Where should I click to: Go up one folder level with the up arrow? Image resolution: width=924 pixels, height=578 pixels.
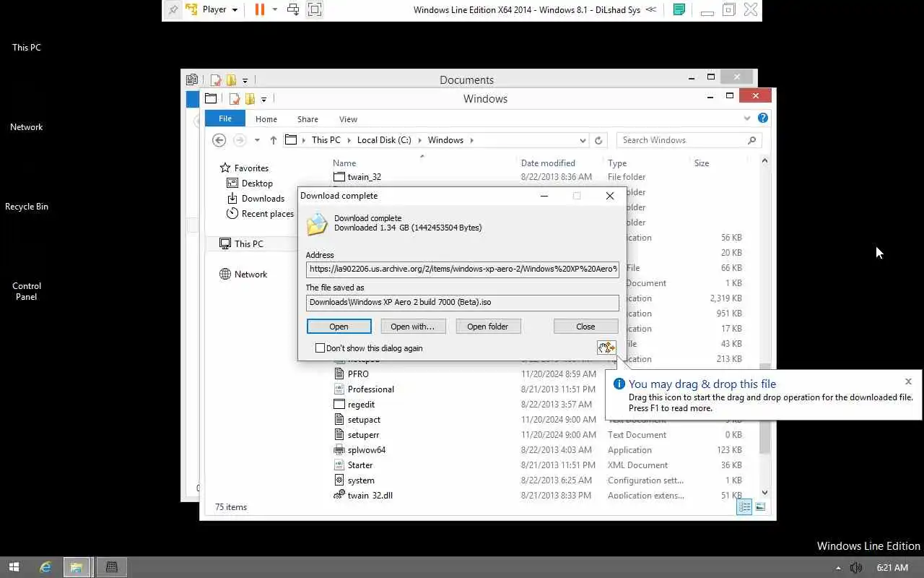273,140
